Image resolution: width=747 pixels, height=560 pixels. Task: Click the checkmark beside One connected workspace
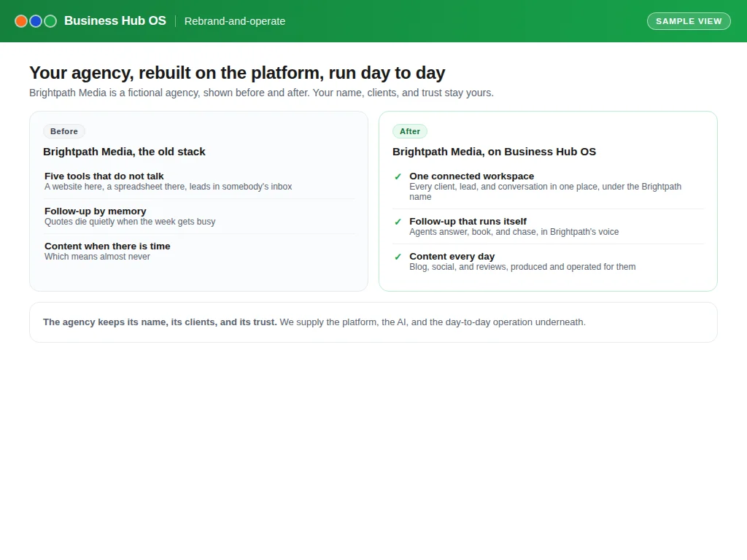coord(398,176)
